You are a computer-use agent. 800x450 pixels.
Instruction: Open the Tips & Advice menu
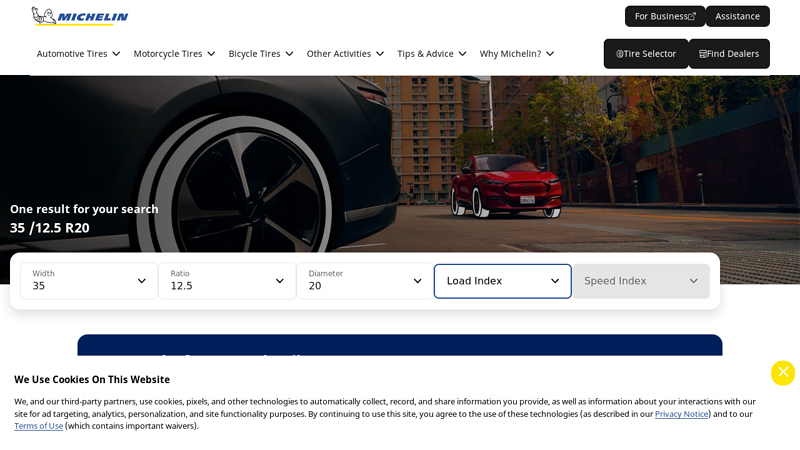432,54
